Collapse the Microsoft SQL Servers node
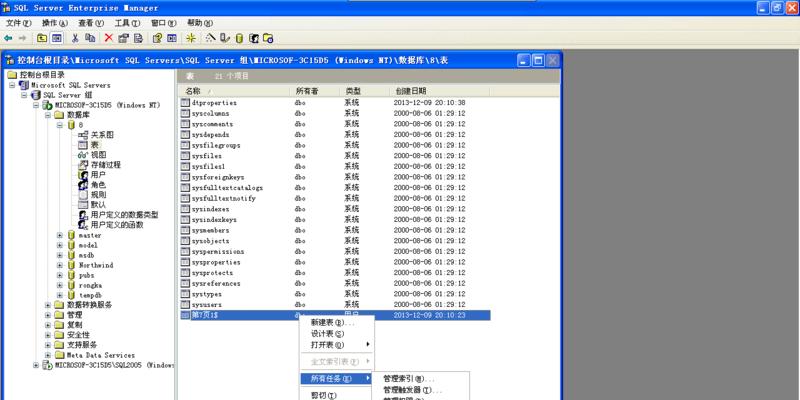The width and height of the screenshot is (800, 400). (x=11, y=85)
